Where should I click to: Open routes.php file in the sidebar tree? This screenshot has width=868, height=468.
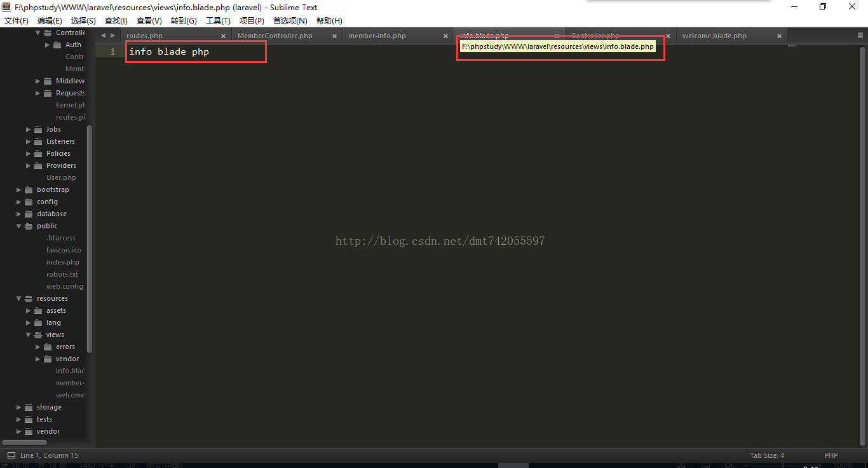[70, 118]
